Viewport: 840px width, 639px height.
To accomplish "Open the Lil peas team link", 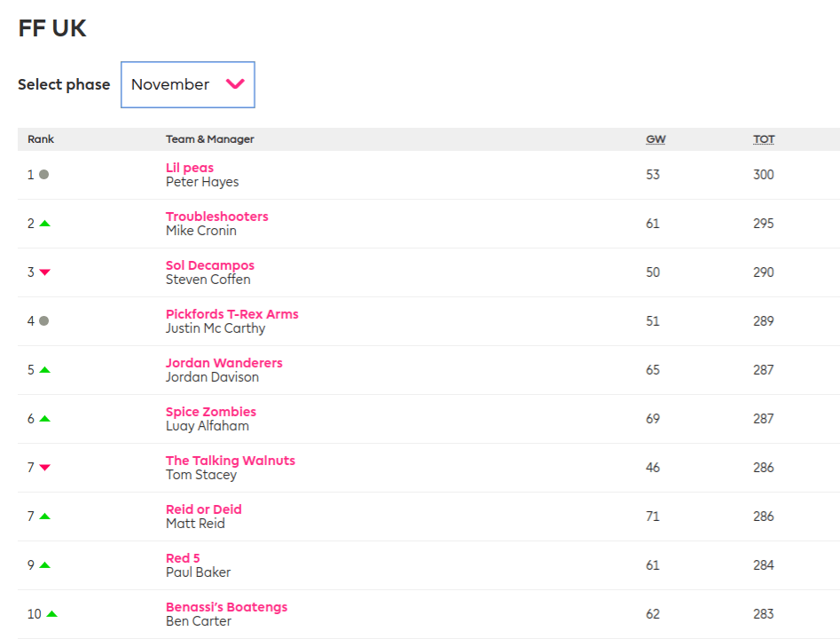I will coord(190,168).
